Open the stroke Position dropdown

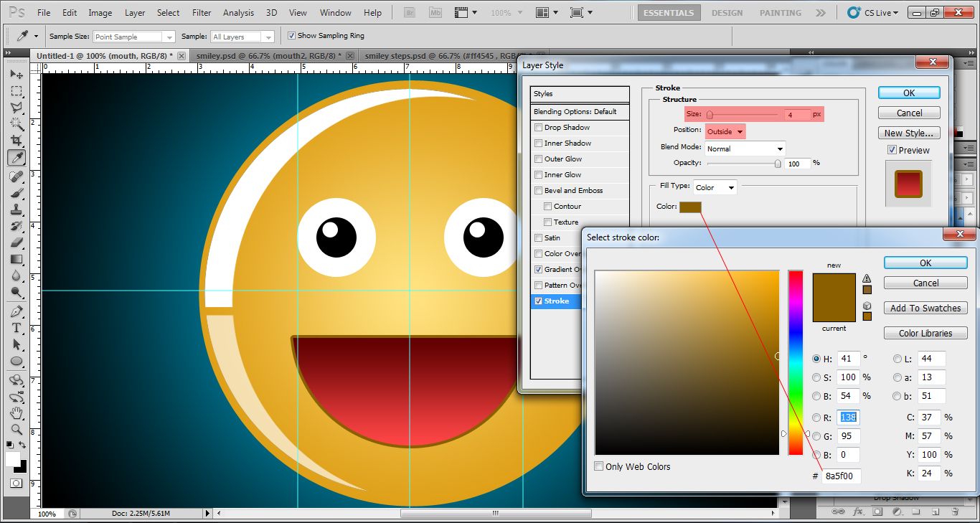click(725, 131)
